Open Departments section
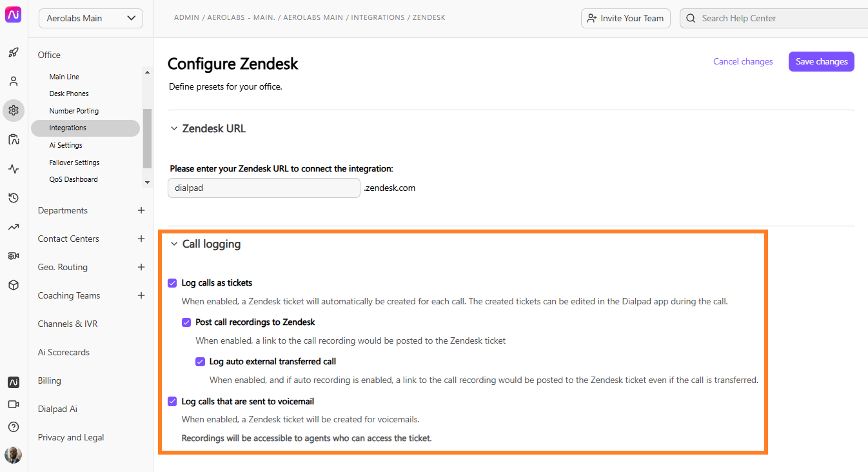868x472 pixels. click(x=63, y=210)
